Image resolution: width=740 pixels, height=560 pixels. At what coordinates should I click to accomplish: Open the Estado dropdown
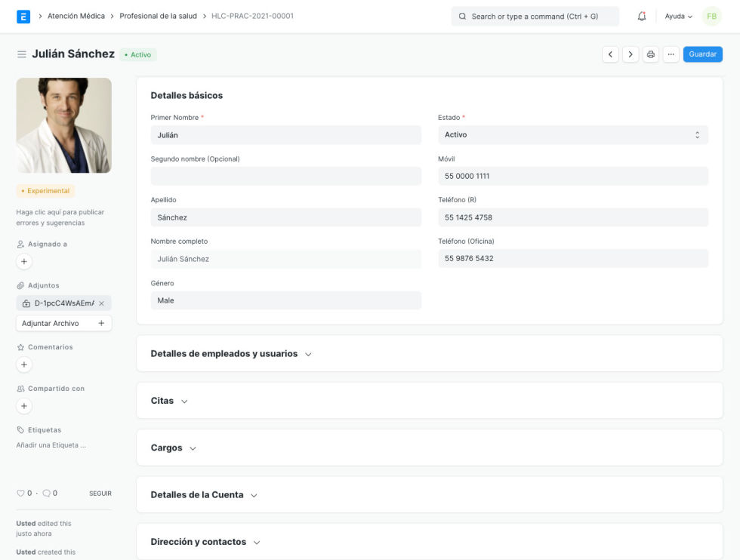click(572, 135)
